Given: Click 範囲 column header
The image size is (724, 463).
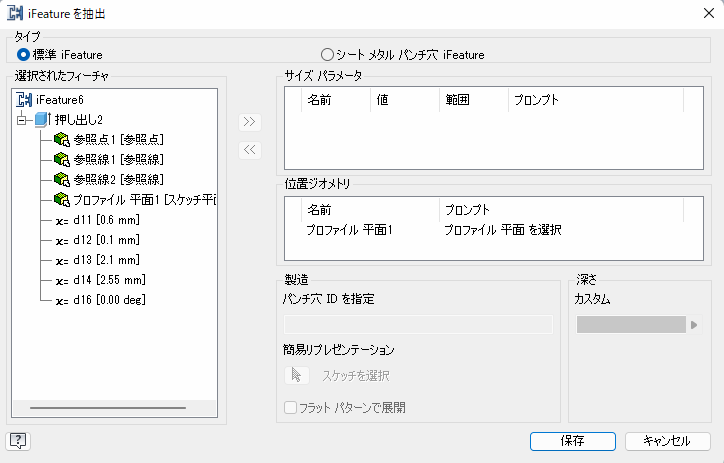Looking at the screenshot, I should [474, 100].
